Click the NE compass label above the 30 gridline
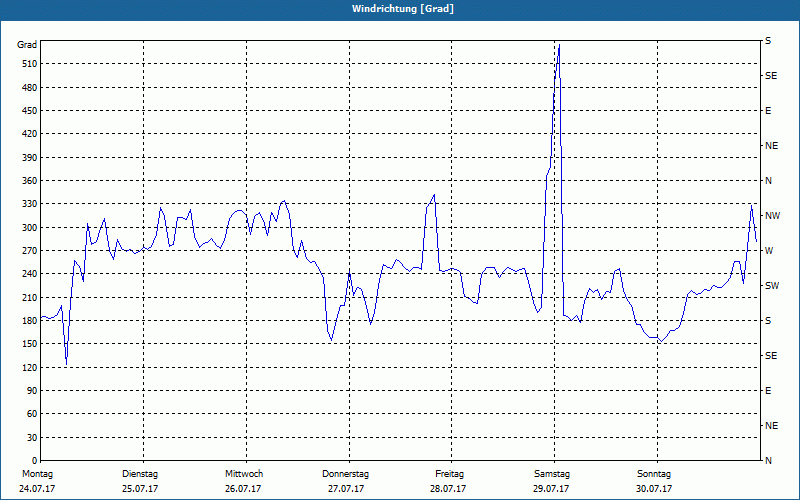Viewport: 800px width, 500px height. 771,426
